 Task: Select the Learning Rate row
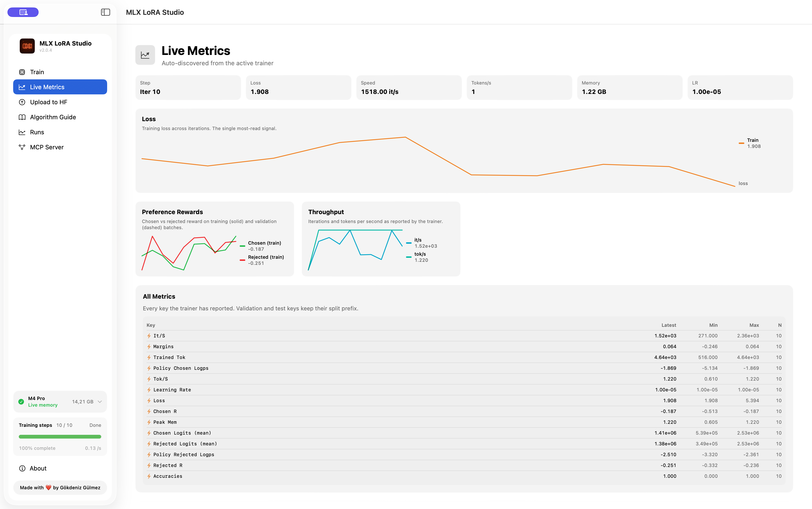coord(464,390)
